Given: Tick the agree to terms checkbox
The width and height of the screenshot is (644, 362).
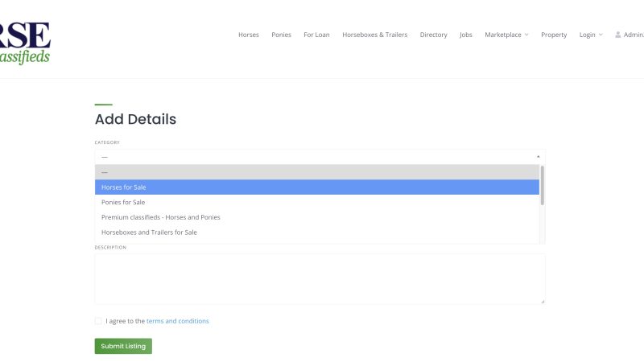Looking at the screenshot, I should (x=98, y=321).
